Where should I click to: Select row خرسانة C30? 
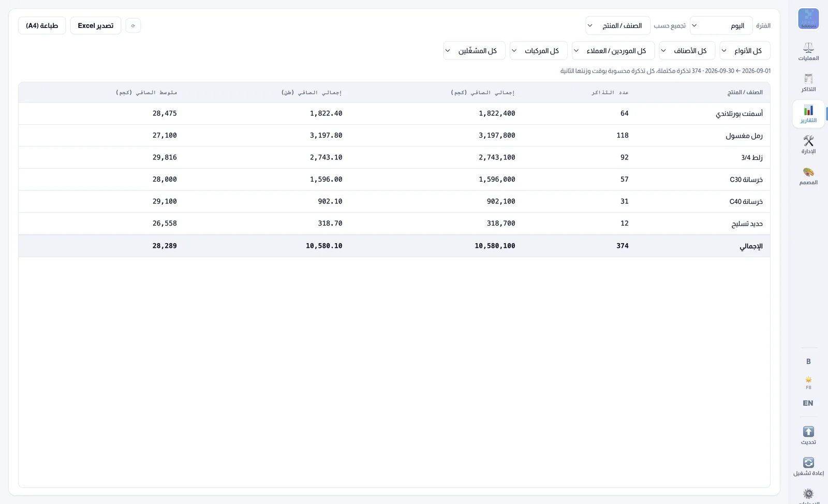[394, 180]
